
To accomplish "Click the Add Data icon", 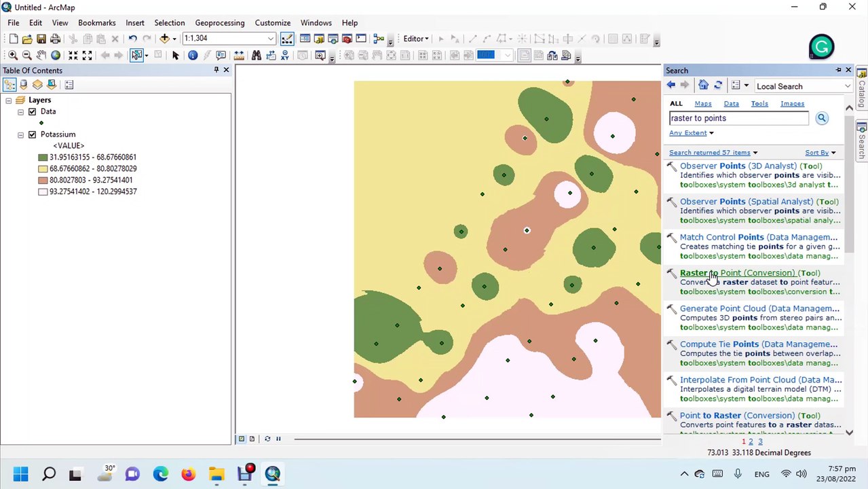I will pyautogui.click(x=164, y=39).
